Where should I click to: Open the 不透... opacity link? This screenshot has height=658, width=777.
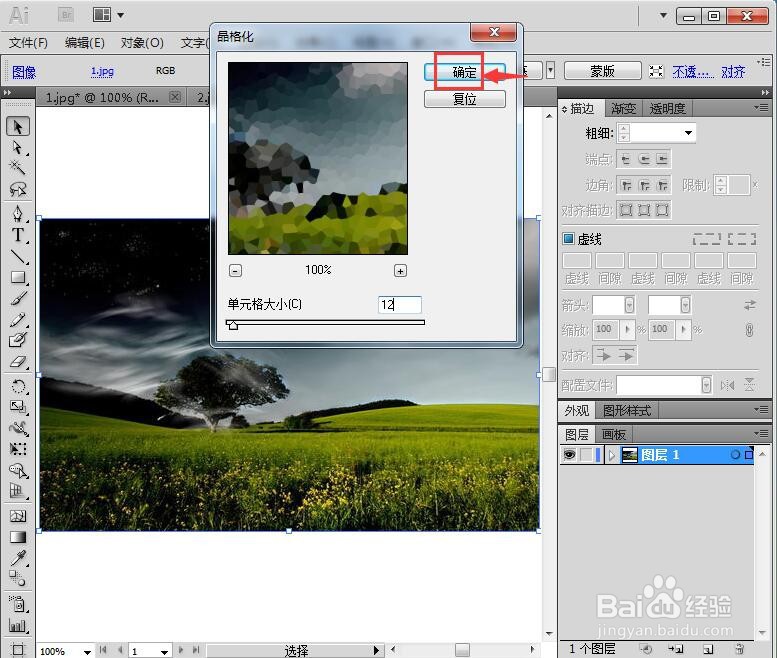tap(693, 72)
